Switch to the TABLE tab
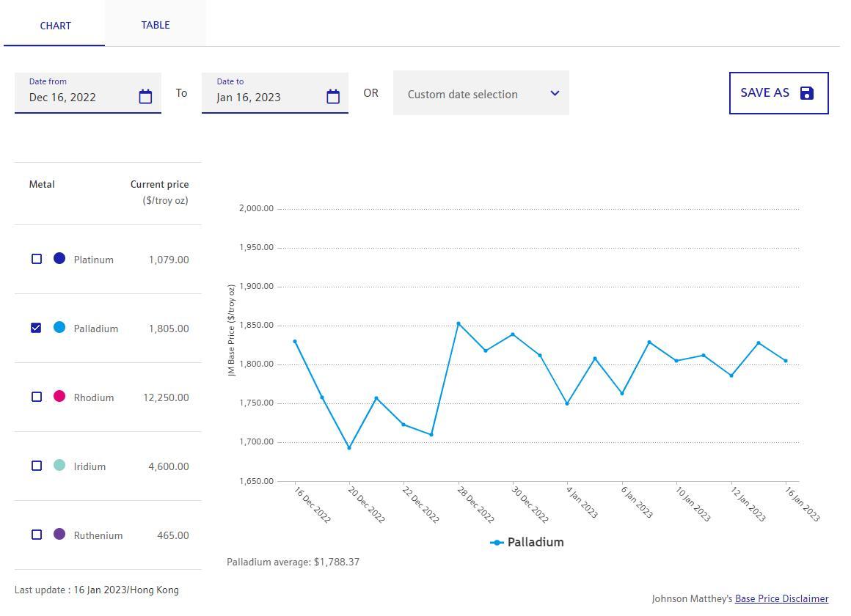Viewport: 851px width, 616px height. 156,25
